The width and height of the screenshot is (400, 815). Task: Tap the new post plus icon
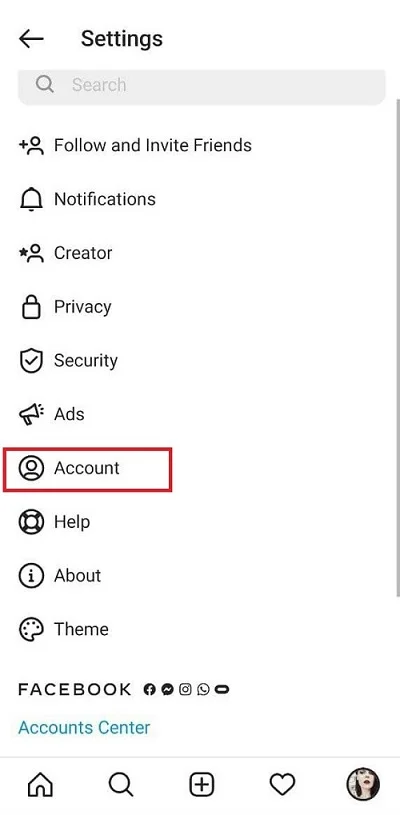tap(202, 784)
